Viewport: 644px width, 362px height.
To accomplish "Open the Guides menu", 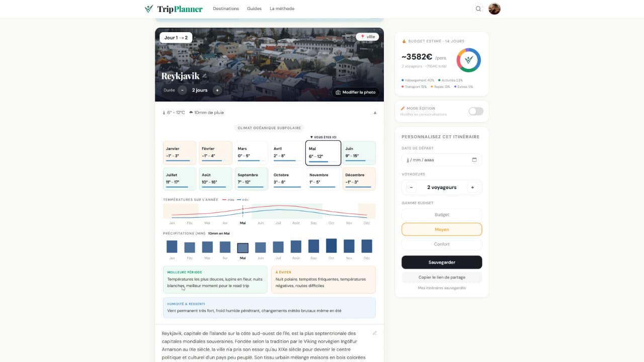I will pos(254,9).
